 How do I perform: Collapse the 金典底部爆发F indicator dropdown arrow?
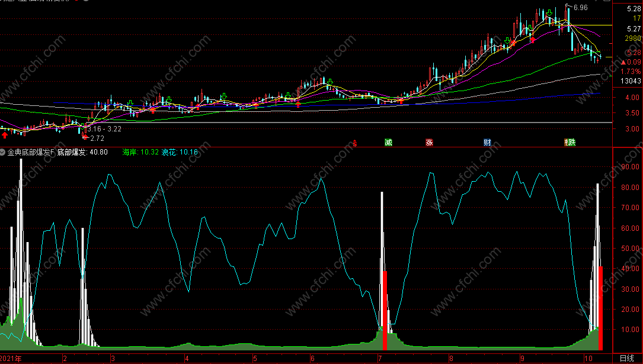[x=3, y=152]
